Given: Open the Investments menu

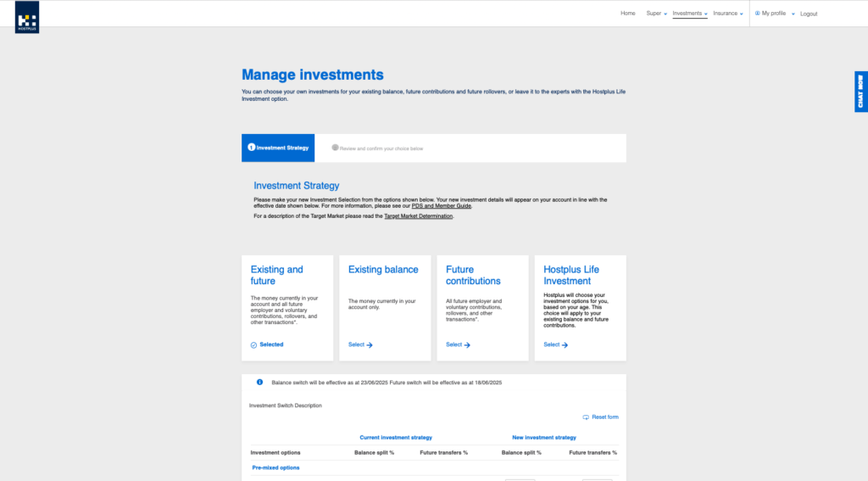Looking at the screenshot, I should pyautogui.click(x=687, y=14).
